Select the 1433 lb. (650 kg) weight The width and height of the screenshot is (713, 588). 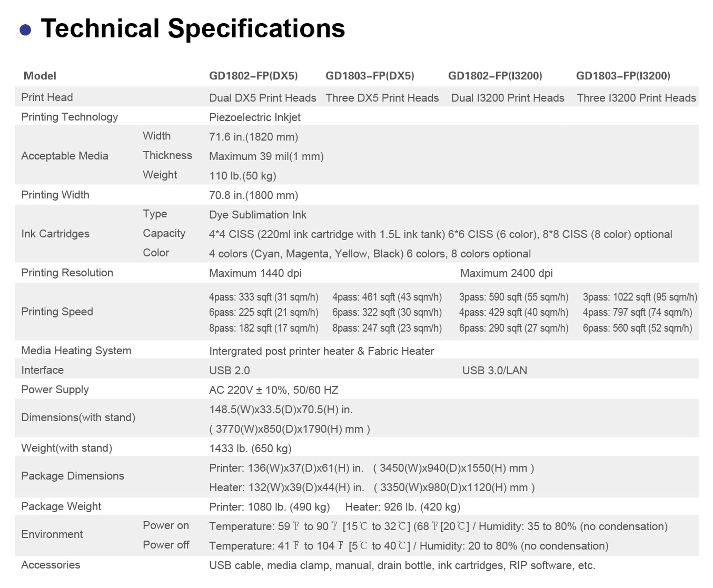tap(250, 449)
